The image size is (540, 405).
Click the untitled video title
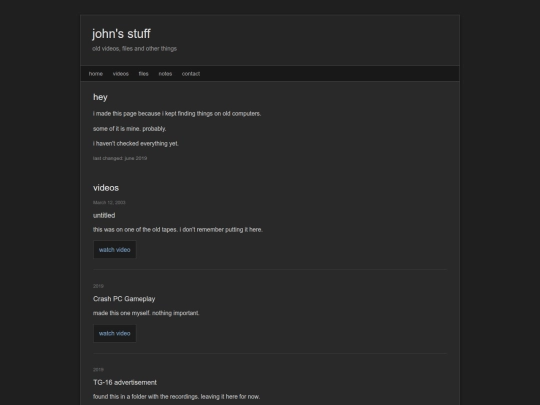104,215
